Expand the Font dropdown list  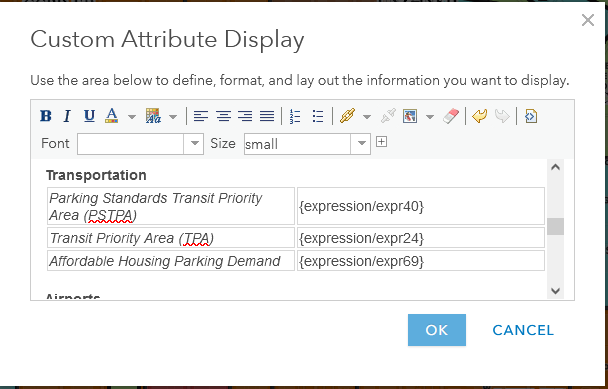click(195, 143)
